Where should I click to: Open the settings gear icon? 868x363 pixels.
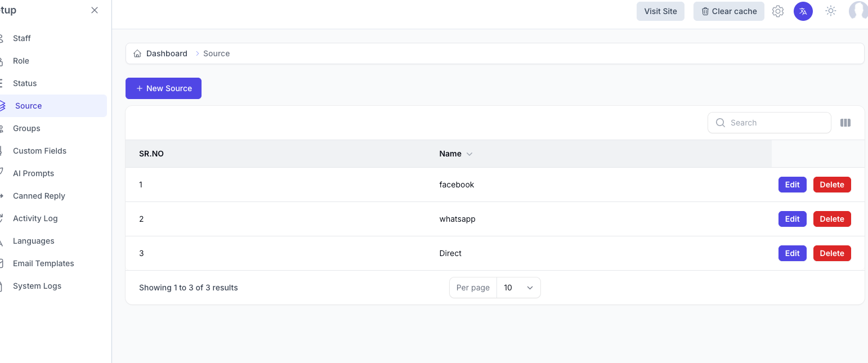pyautogui.click(x=778, y=11)
